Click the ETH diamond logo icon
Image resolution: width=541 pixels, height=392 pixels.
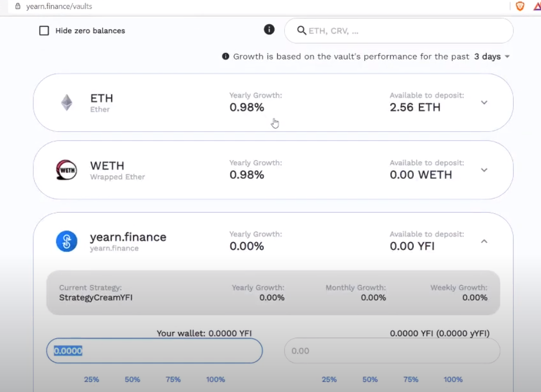tap(67, 103)
